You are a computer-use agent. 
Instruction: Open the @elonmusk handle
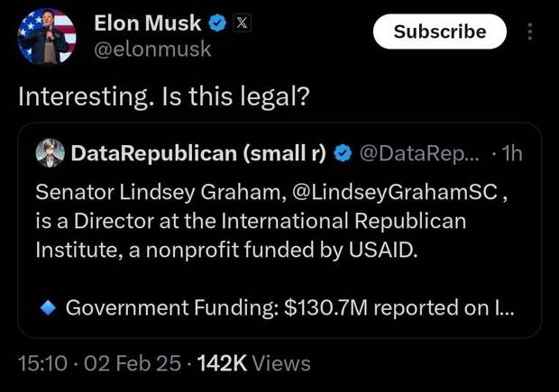(x=152, y=49)
